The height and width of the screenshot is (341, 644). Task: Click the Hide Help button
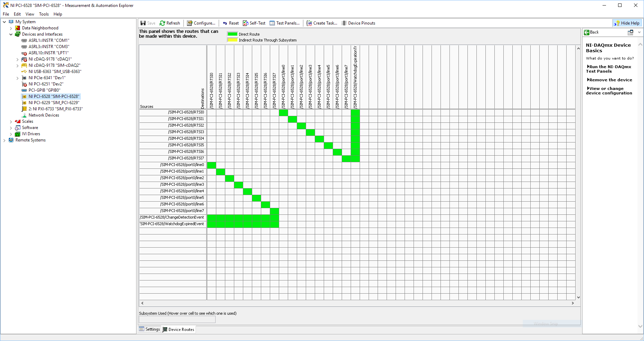click(627, 23)
